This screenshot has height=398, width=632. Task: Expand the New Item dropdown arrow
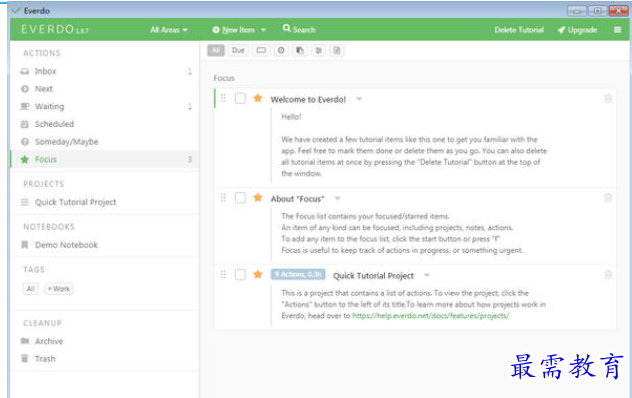[x=263, y=30]
